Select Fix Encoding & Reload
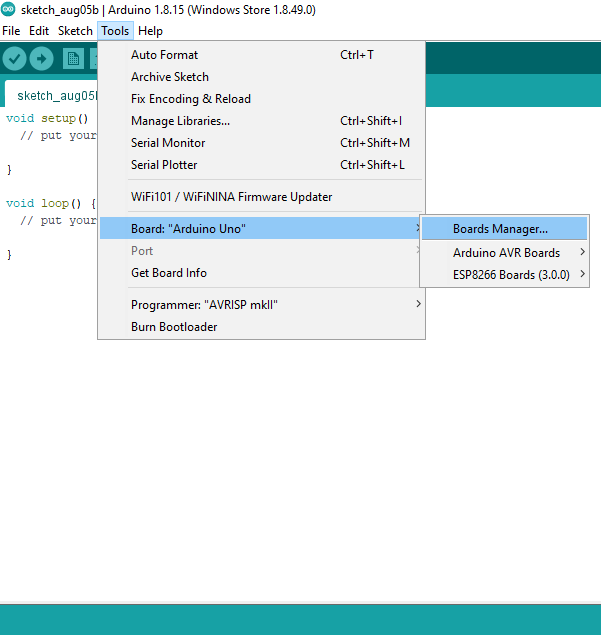The width and height of the screenshot is (601, 635). coord(261,99)
